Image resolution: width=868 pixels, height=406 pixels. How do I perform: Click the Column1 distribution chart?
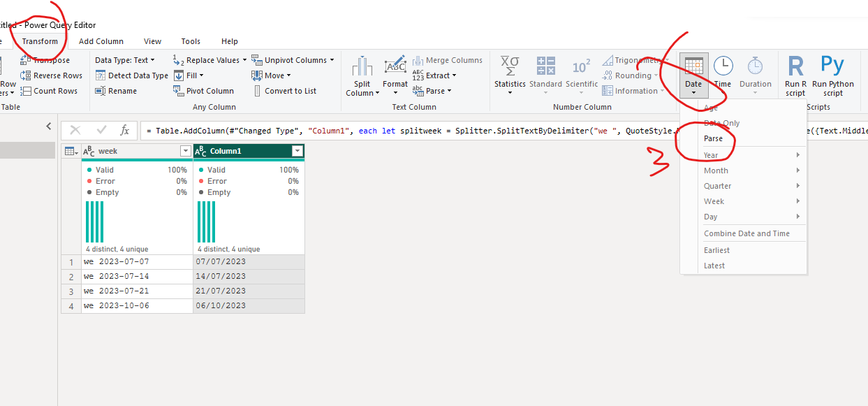(x=206, y=222)
